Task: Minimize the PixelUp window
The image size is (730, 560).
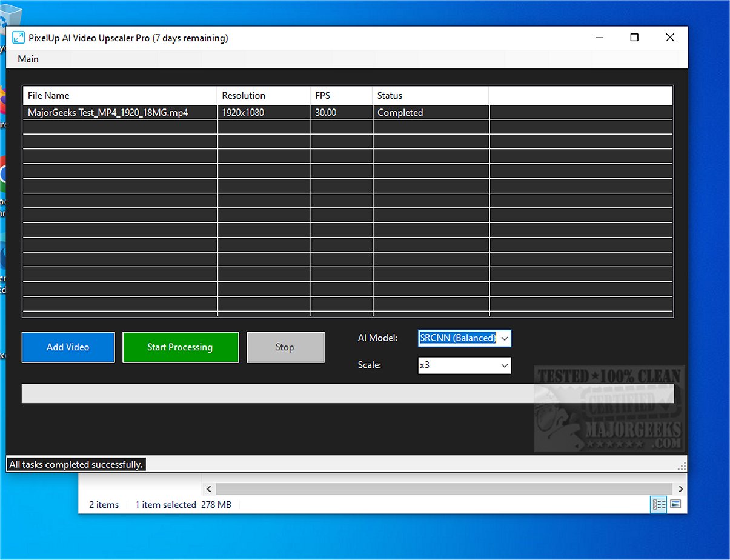Action: tap(599, 38)
